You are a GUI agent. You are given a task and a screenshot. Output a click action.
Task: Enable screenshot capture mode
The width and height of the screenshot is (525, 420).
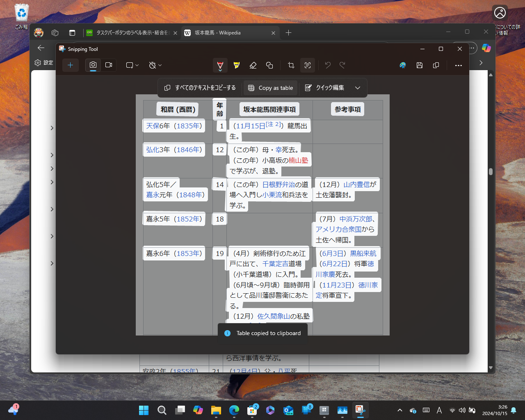pos(93,65)
